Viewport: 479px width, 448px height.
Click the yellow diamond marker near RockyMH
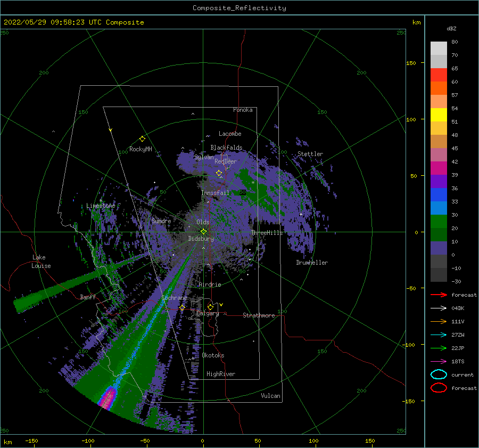(142, 139)
